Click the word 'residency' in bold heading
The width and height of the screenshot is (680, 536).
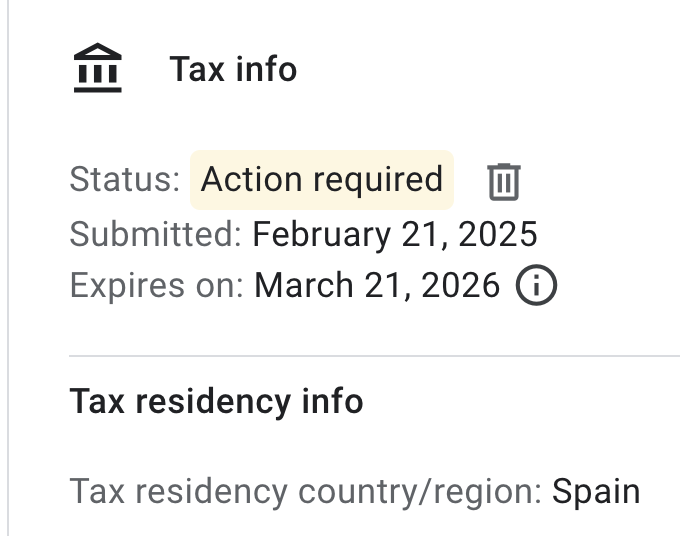click(x=213, y=403)
